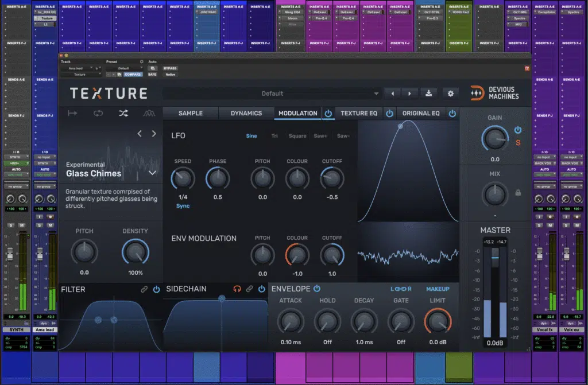Select Saw- LFO waveform
Image resolution: width=588 pixels, height=385 pixels.
pos(343,136)
